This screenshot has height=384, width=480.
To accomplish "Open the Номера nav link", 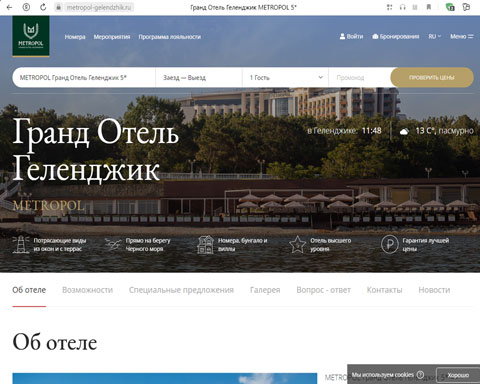I will point(75,37).
